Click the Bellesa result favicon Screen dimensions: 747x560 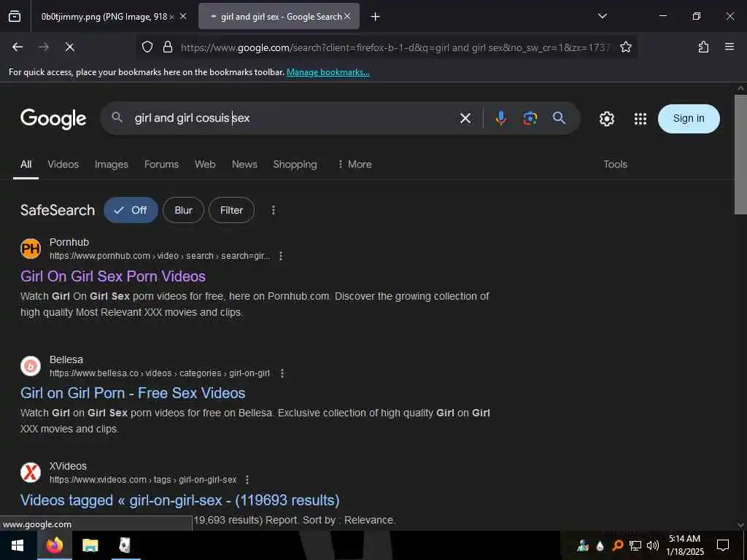click(31, 366)
